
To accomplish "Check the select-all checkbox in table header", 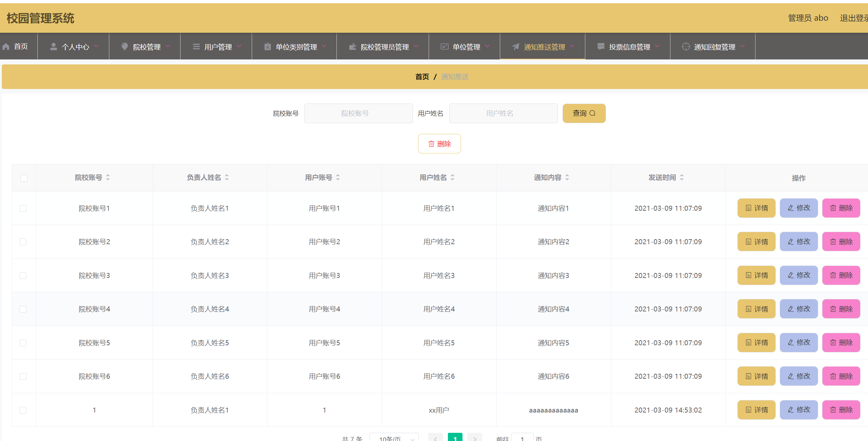I will (x=24, y=178).
